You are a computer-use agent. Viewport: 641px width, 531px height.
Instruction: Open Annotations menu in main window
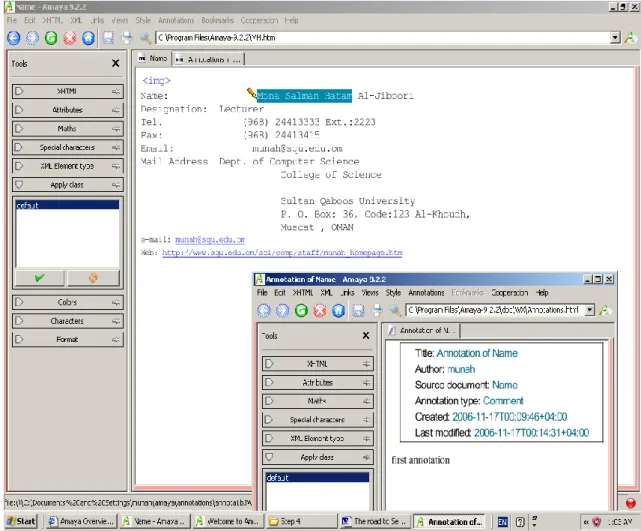[176, 20]
